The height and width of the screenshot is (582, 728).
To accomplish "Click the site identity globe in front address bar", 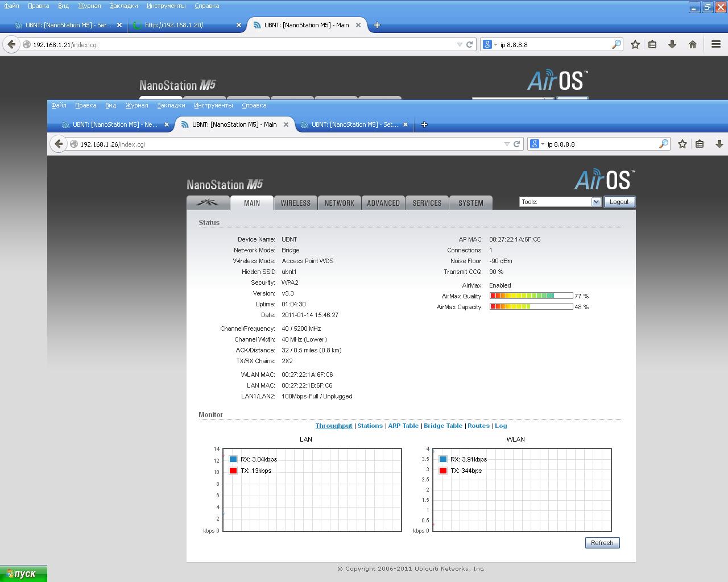I will pos(73,144).
